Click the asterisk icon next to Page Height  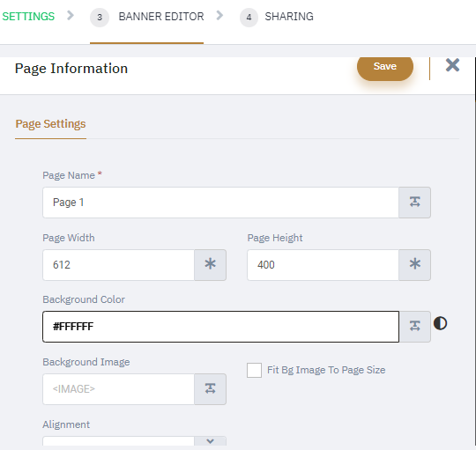tap(414, 265)
